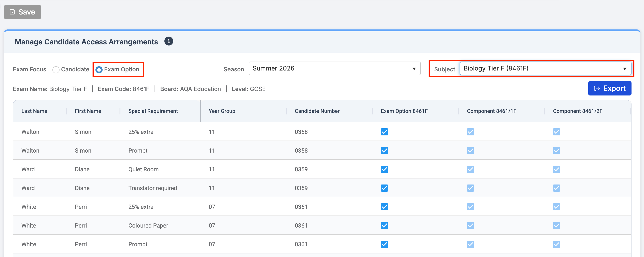The image size is (644, 257).
Task: Toggle Component 8461/1F for Walton Prompt
Action: point(470,151)
